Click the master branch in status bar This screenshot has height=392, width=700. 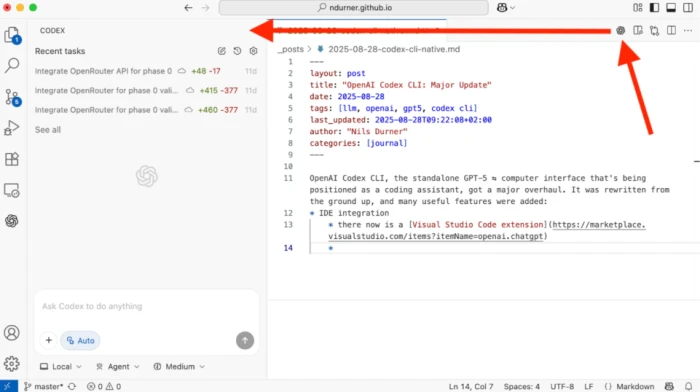(x=43, y=386)
